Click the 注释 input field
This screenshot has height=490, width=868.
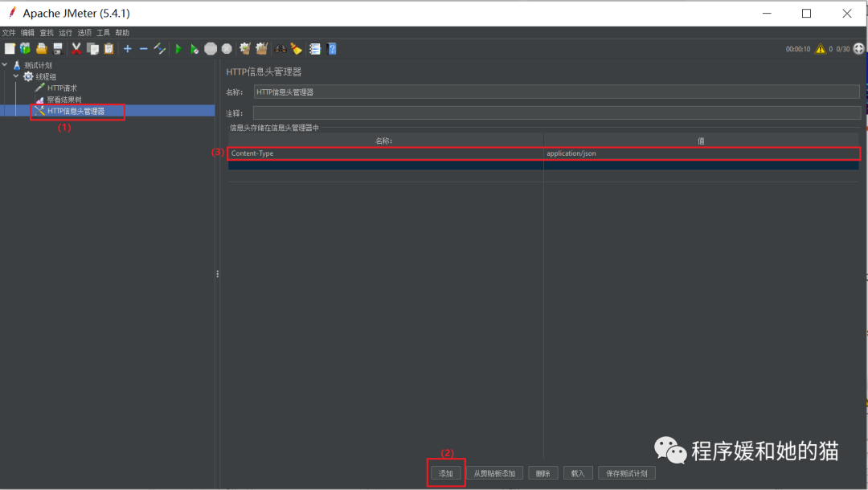pyautogui.click(x=556, y=112)
